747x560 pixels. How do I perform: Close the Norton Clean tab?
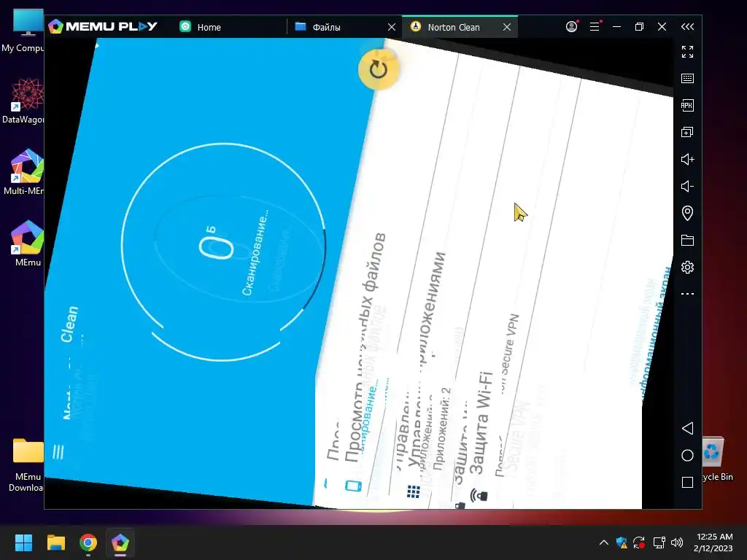(x=507, y=27)
